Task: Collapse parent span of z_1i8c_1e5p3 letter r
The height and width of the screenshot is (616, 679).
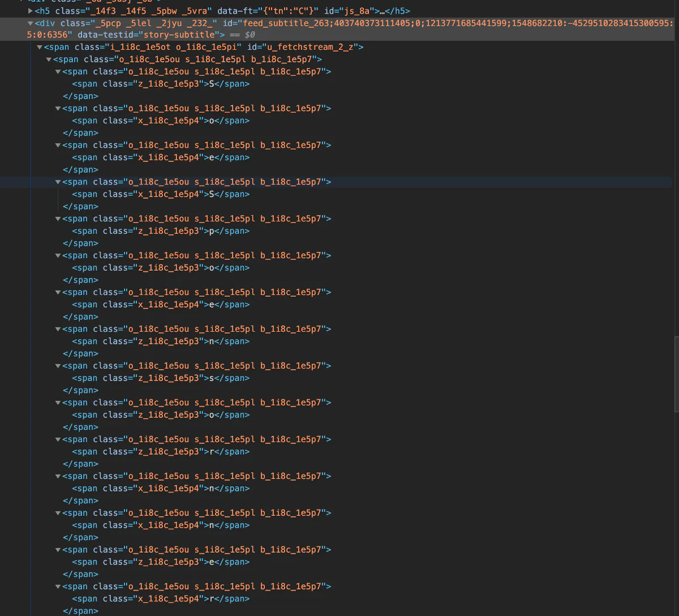Action: tap(58, 440)
